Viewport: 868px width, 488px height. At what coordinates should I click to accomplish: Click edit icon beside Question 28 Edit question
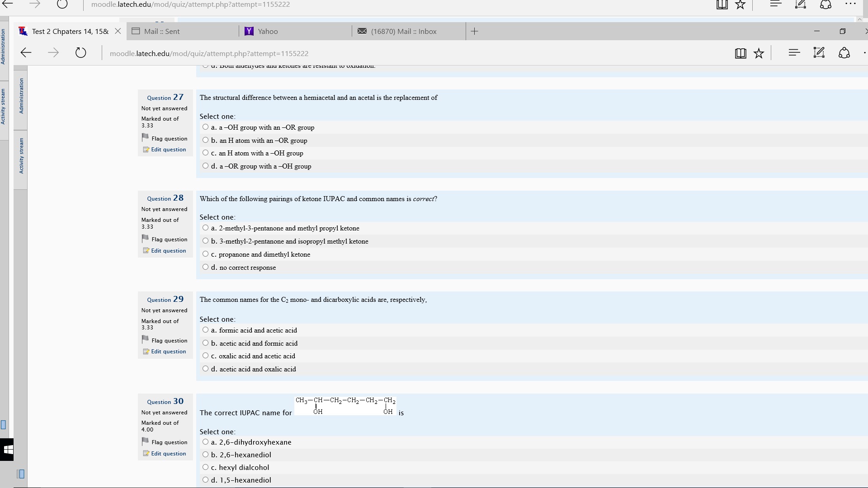point(146,251)
